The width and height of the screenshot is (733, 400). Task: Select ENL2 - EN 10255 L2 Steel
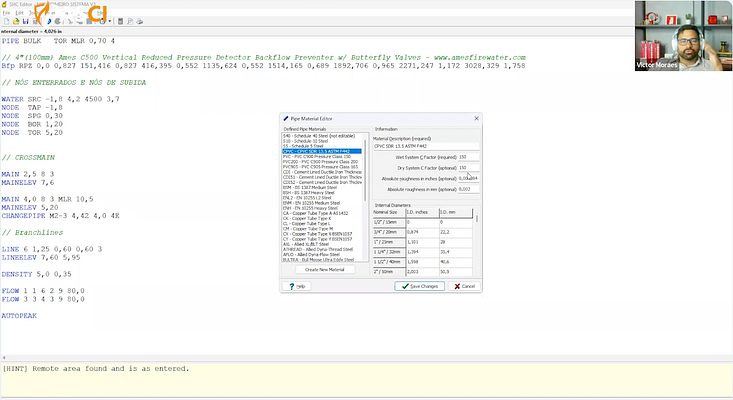coord(321,198)
